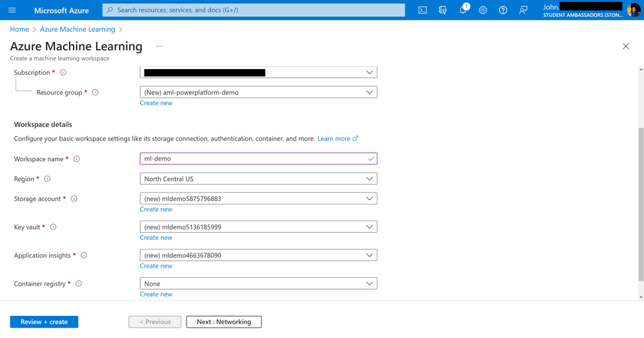The height and width of the screenshot is (338, 644).
Task: Click info icon next to Resource group
Action: coord(96,92)
